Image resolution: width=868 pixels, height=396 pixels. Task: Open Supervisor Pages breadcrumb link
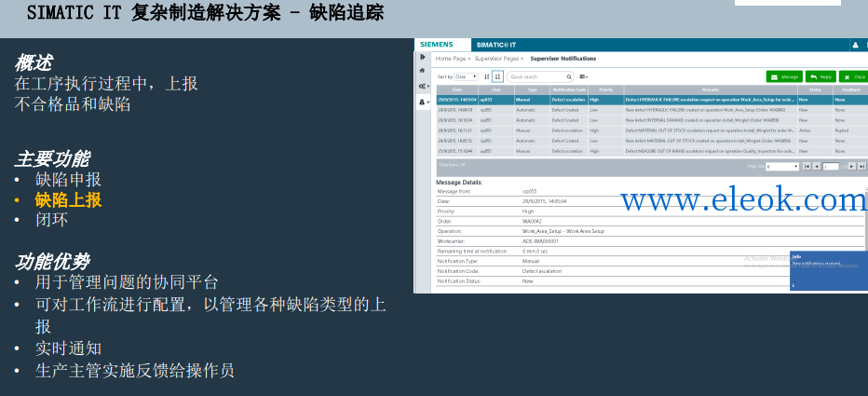[496, 58]
